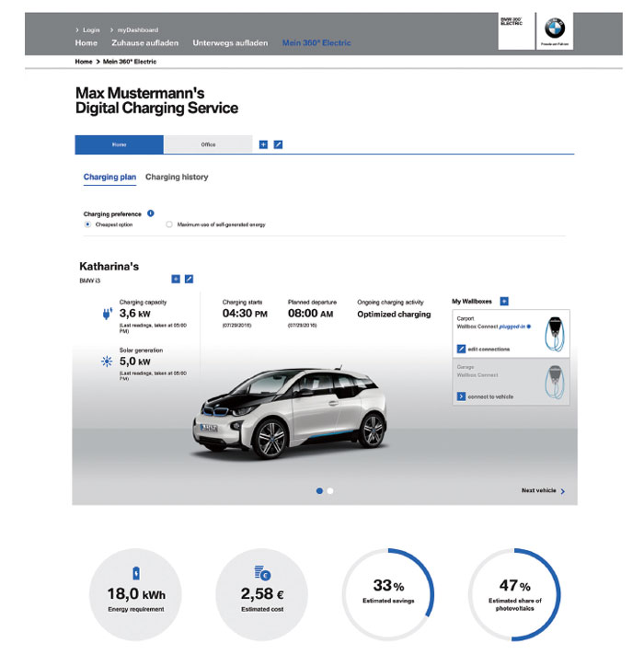Click the BMW i3 car image
The width and height of the screenshot is (644, 654).
[290, 413]
